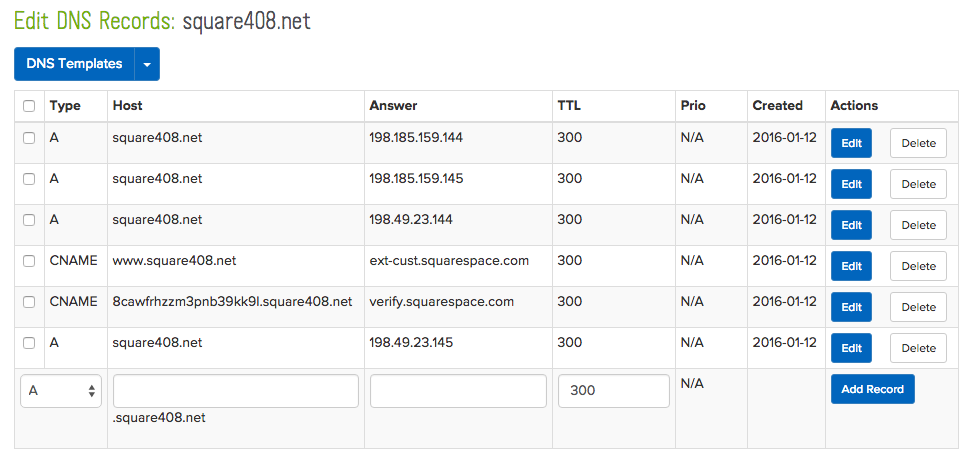This screenshot has height=458, width=974.
Task: Check the box for 198.185.159.144 record
Action: coord(29,138)
